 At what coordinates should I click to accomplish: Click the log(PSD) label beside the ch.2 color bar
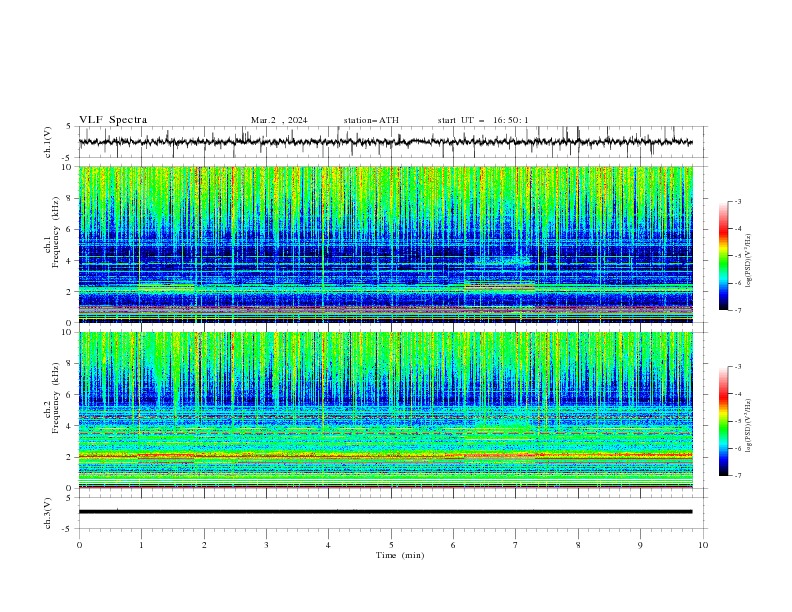[749, 426]
